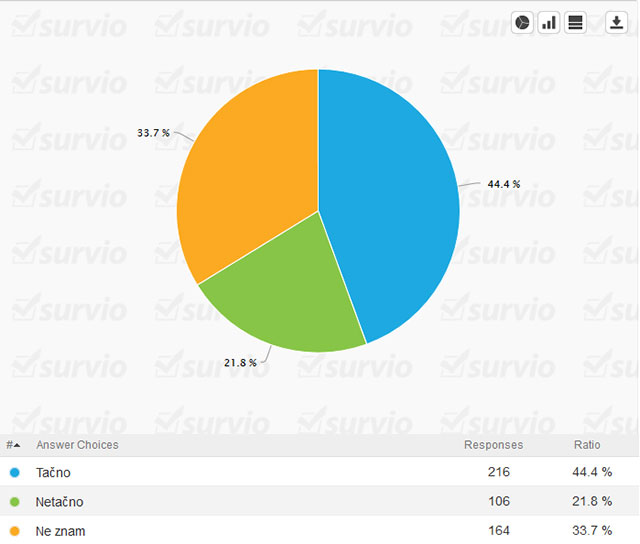This screenshot has width=640, height=544.
Task: Click the Answer Choices column header
Action: 77,445
